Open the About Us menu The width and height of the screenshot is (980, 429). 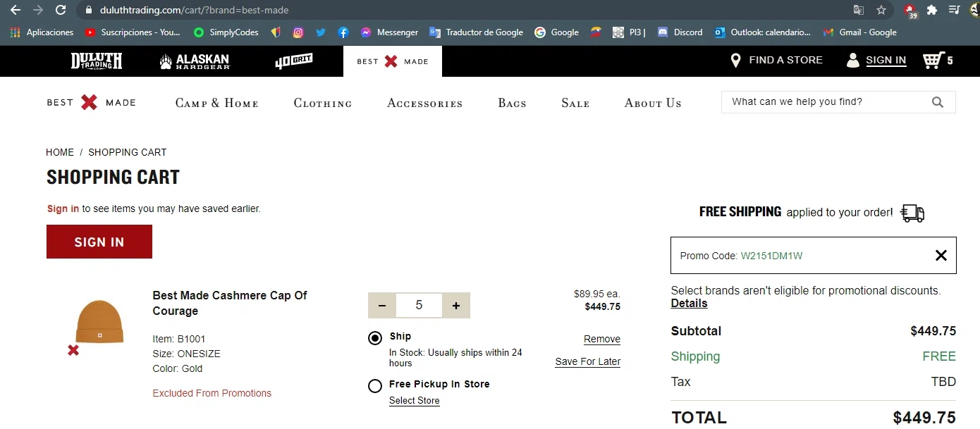coord(653,103)
